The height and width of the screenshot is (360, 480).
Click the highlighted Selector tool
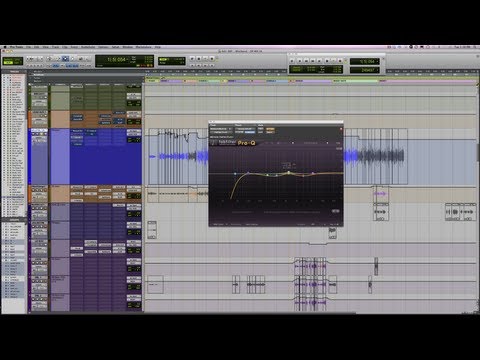click(65, 59)
